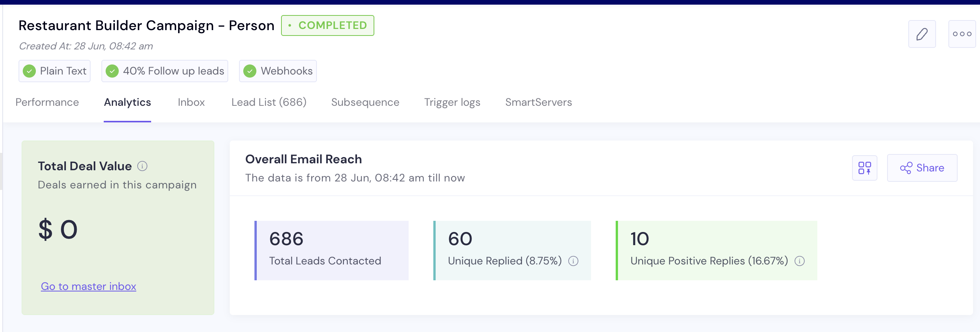Click the pencil edit campaign icon
The width and height of the screenshot is (980, 332).
click(922, 34)
